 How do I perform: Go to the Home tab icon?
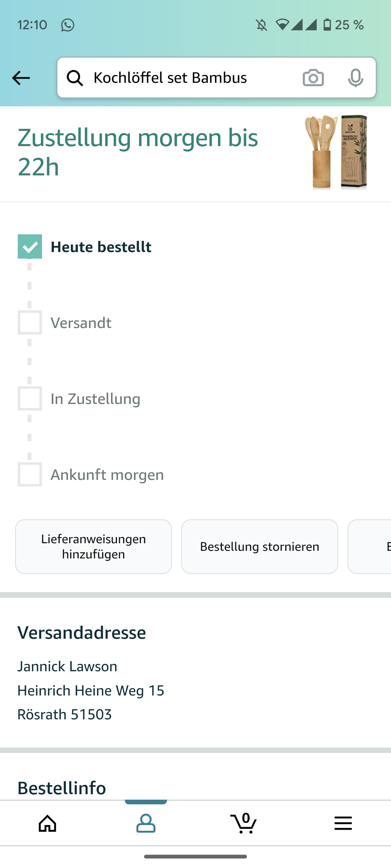[48, 824]
